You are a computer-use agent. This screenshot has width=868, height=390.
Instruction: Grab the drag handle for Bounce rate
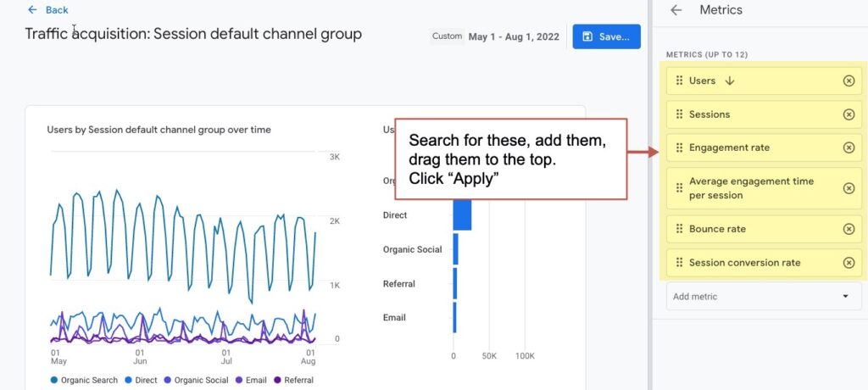tap(679, 230)
